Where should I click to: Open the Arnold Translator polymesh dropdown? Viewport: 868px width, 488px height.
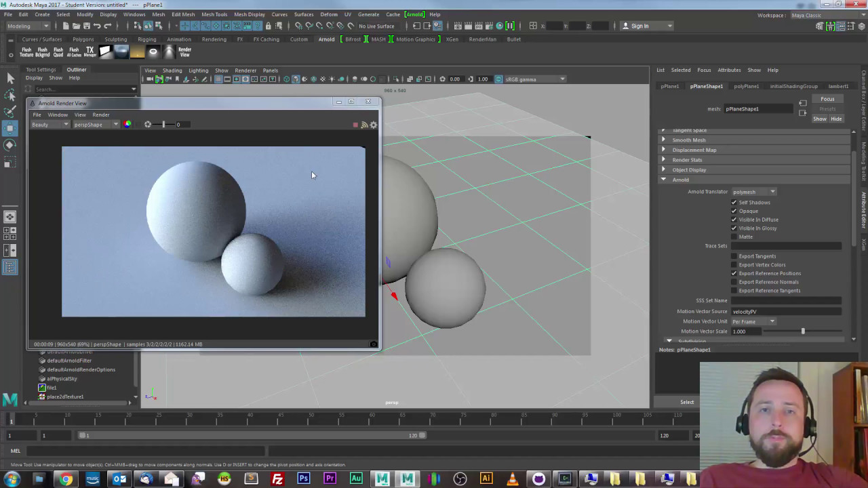click(x=753, y=192)
